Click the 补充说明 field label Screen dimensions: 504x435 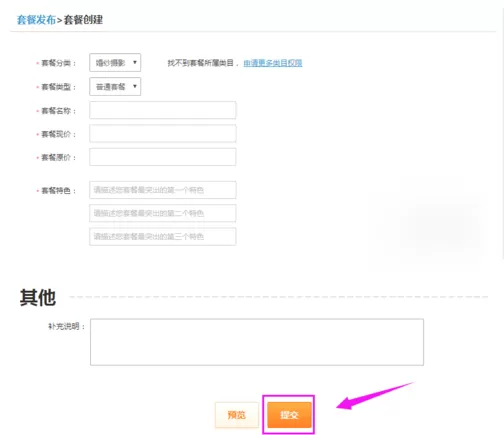(x=66, y=326)
